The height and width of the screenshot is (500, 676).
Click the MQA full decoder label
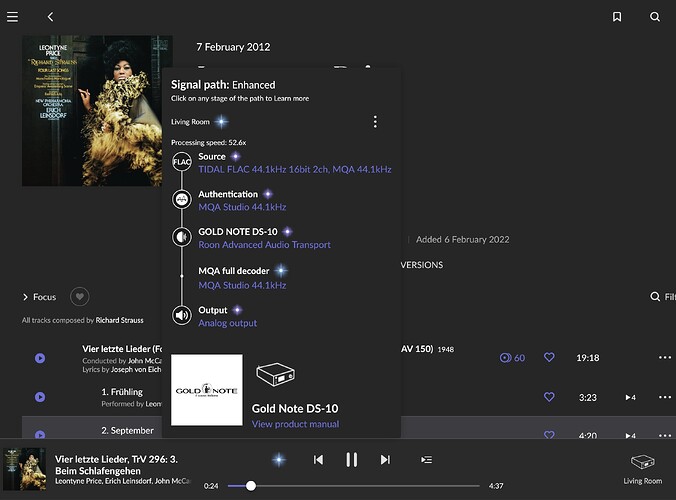pos(234,271)
